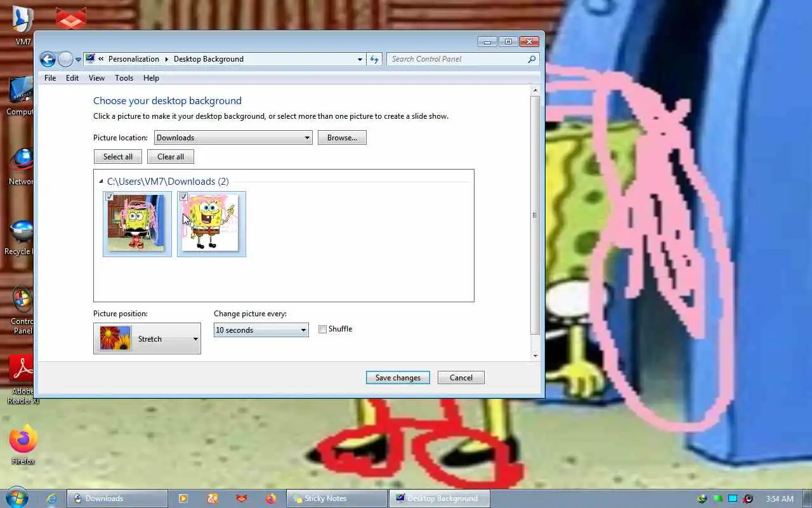812x508 pixels.
Task: Switch to Downloads taskbar window
Action: coord(118,498)
